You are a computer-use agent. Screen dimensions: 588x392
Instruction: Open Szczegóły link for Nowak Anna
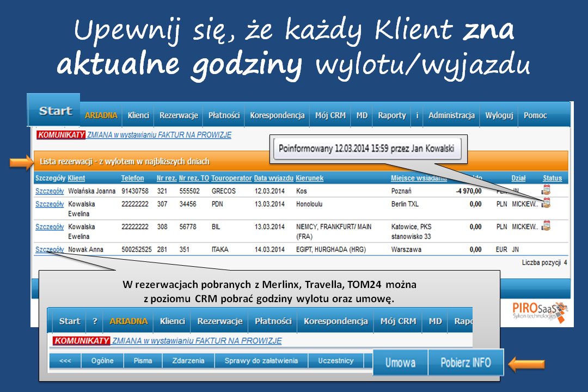[50, 249]
